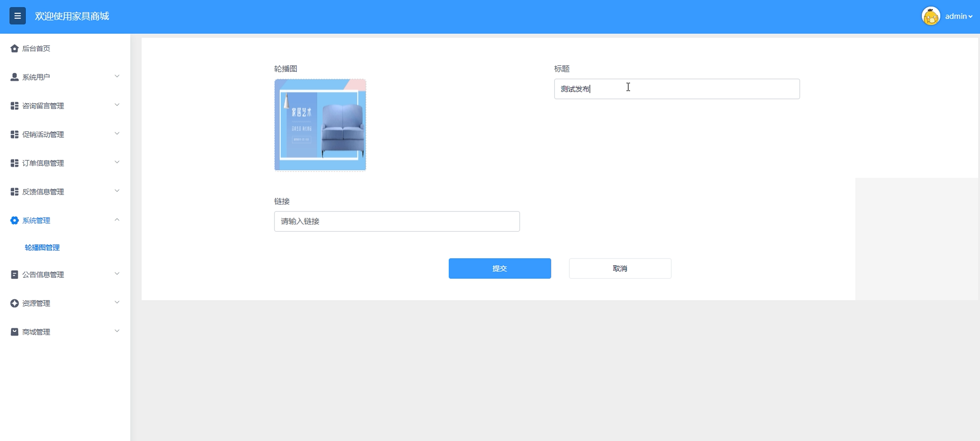
Task: Click the document icon beside 公告信息管理
Action: 14,275
